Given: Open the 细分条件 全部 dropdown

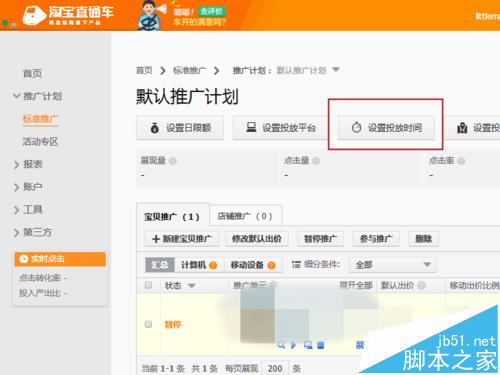Looking at the screenshot, I should tap(393, 265).
